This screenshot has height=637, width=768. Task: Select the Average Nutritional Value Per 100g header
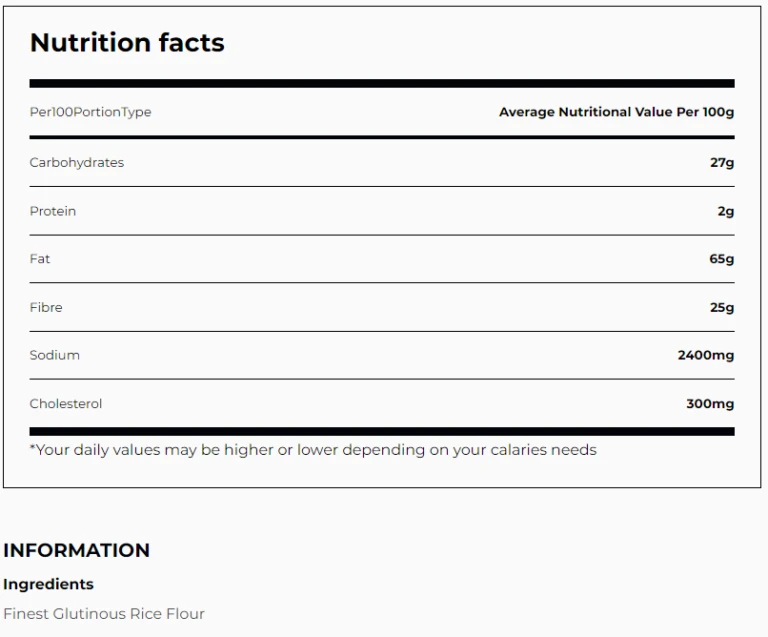(616, 112)
